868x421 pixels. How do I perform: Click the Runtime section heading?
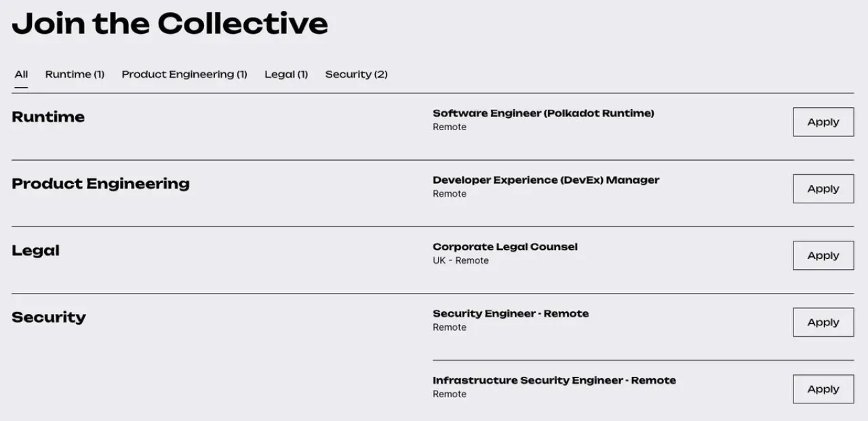click(48, 117)
